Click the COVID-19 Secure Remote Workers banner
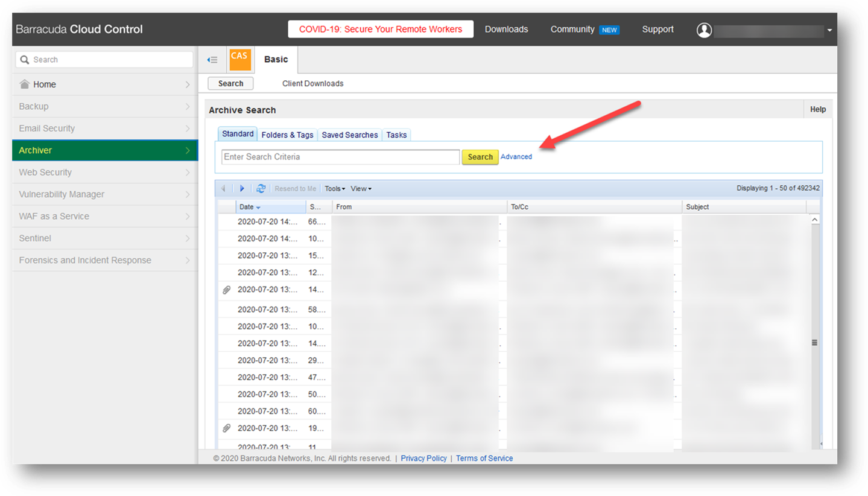The image size is (868, 496). coord(381,29)
